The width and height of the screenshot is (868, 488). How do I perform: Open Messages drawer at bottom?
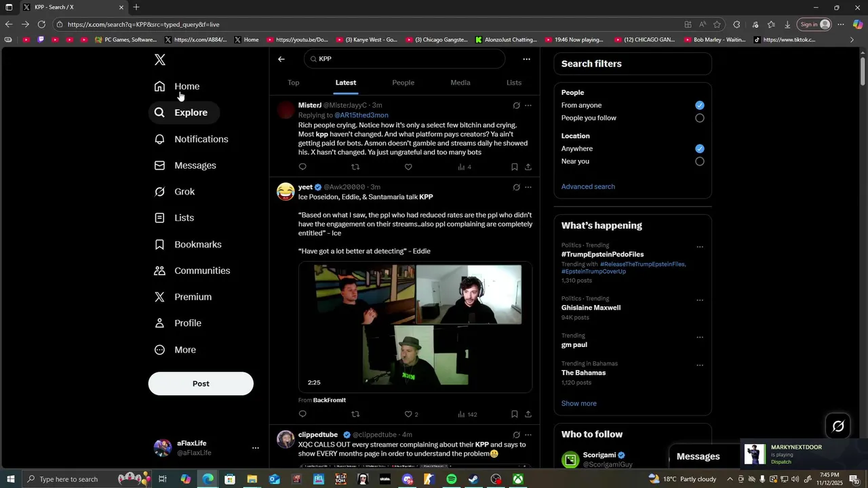[x=698, y=457]
